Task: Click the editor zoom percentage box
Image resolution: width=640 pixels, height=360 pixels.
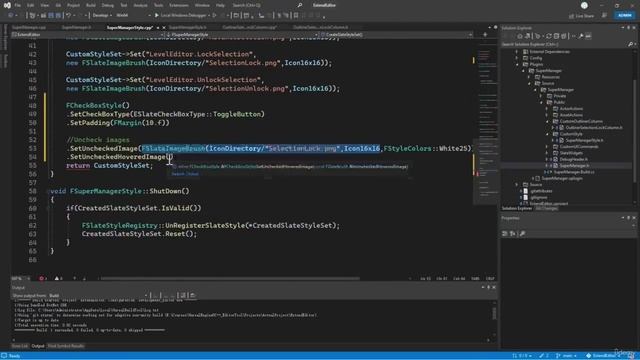Action: [20, 278]
